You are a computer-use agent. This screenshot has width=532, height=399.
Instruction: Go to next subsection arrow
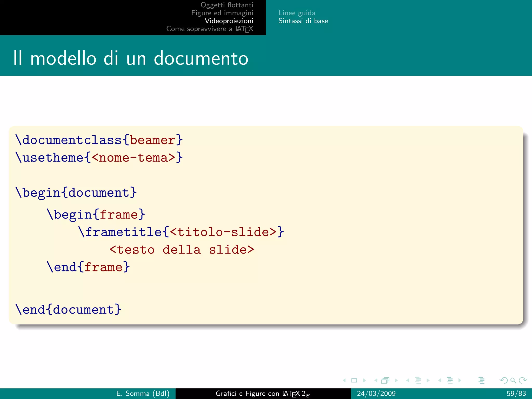tap(428, 381)
